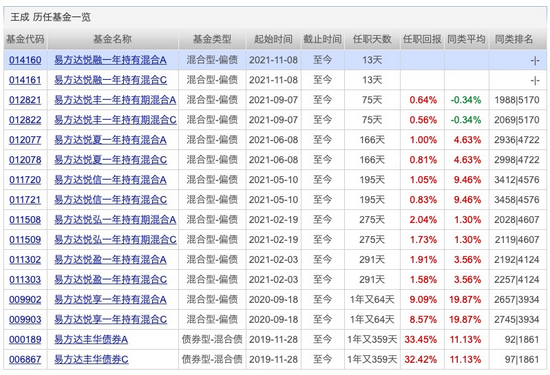Click the 基金类型 column header

pyautogui.click(x=212, y=39)
